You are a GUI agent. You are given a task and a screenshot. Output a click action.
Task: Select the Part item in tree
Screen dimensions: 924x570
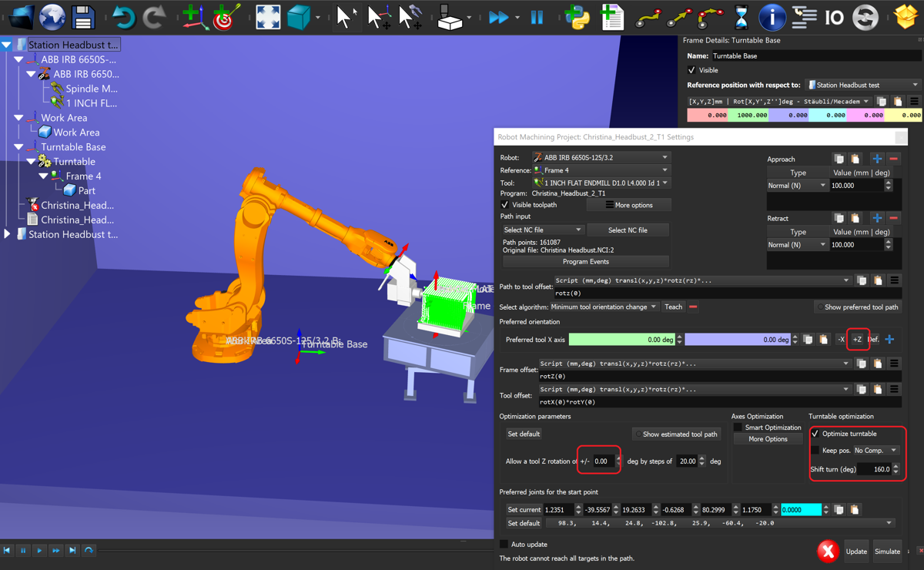(x=86, y=190)
